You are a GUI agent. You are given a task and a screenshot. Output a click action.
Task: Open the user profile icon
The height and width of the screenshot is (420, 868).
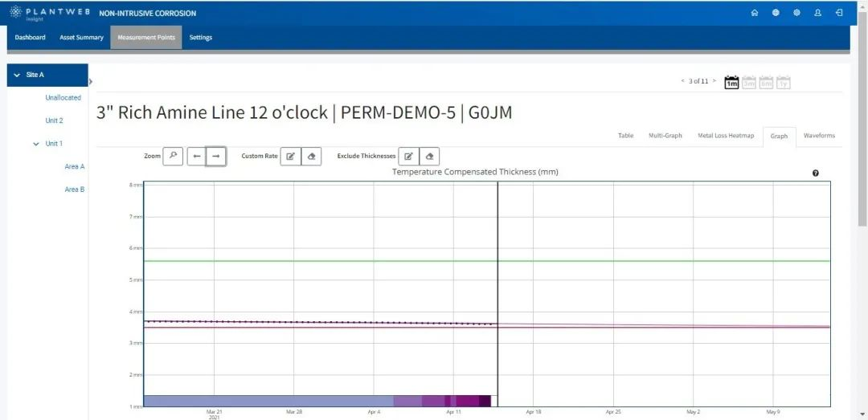point(818,13)
